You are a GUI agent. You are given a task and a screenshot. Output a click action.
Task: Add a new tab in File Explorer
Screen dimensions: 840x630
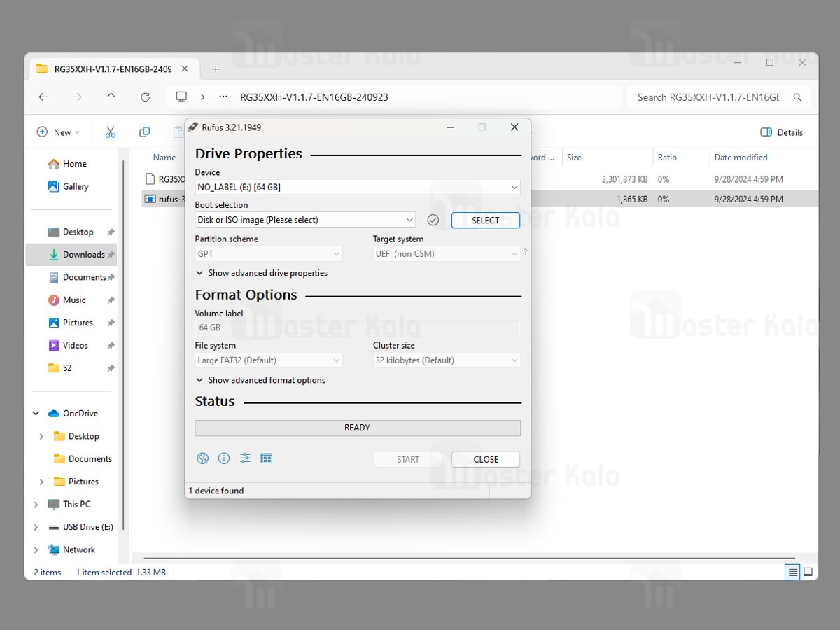[216, 69]
